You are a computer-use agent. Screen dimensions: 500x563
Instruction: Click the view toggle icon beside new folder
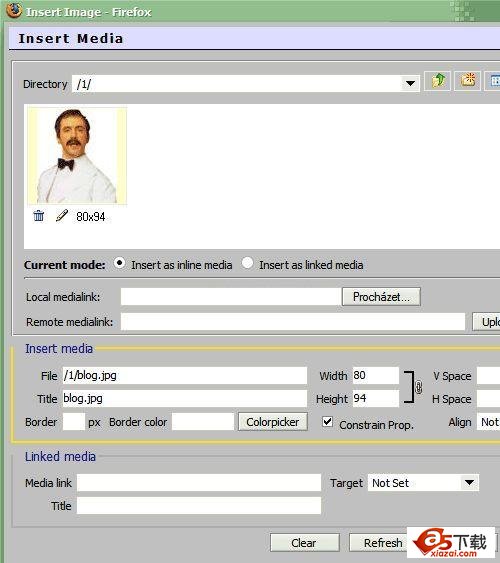[492, 81]
